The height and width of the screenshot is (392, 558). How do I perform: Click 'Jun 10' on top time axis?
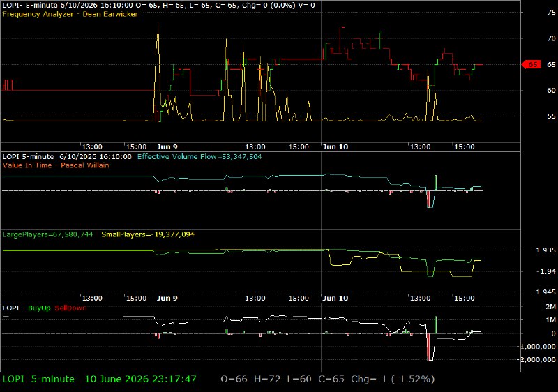tap(335, 147)
